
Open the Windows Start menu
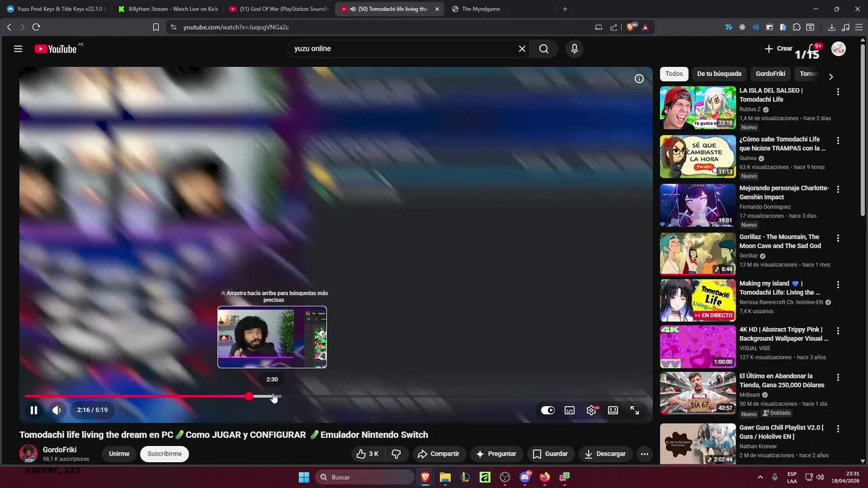pyautogui.click(x=304, y=477)
